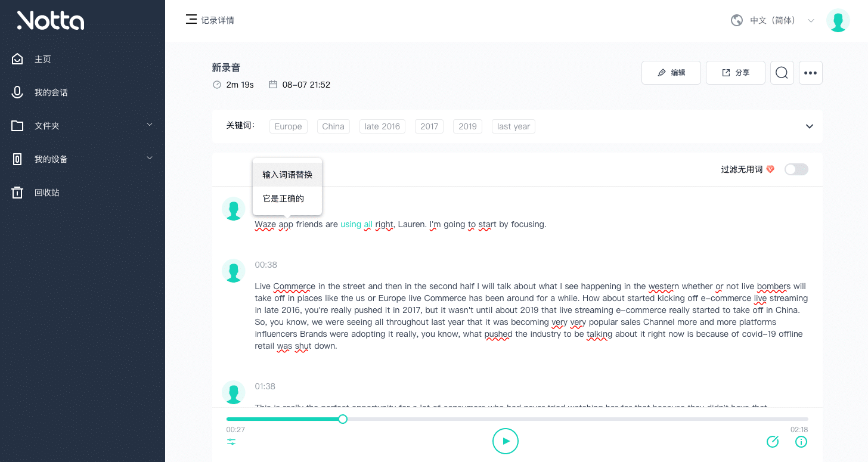Click the user avatar in top right corner

coord(839,20)
